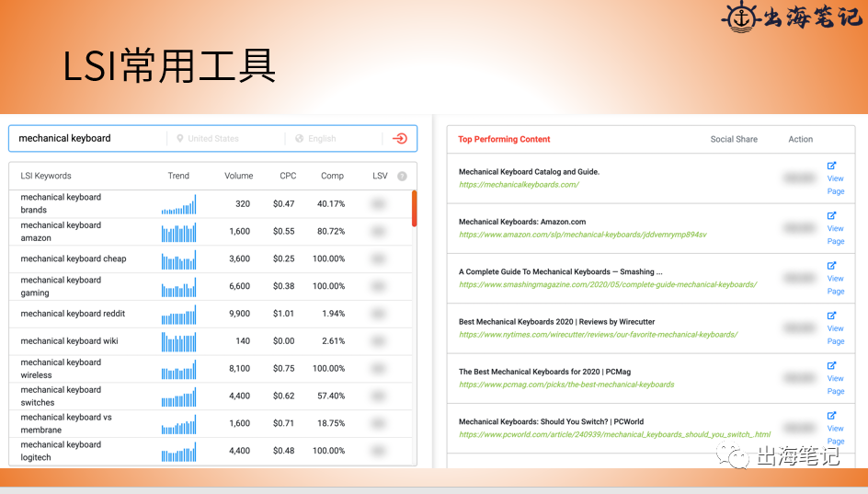Open external link icon for Mechanical Keyboard Catalog
This screenshot has width=868, height=494.
coord(831,166)
